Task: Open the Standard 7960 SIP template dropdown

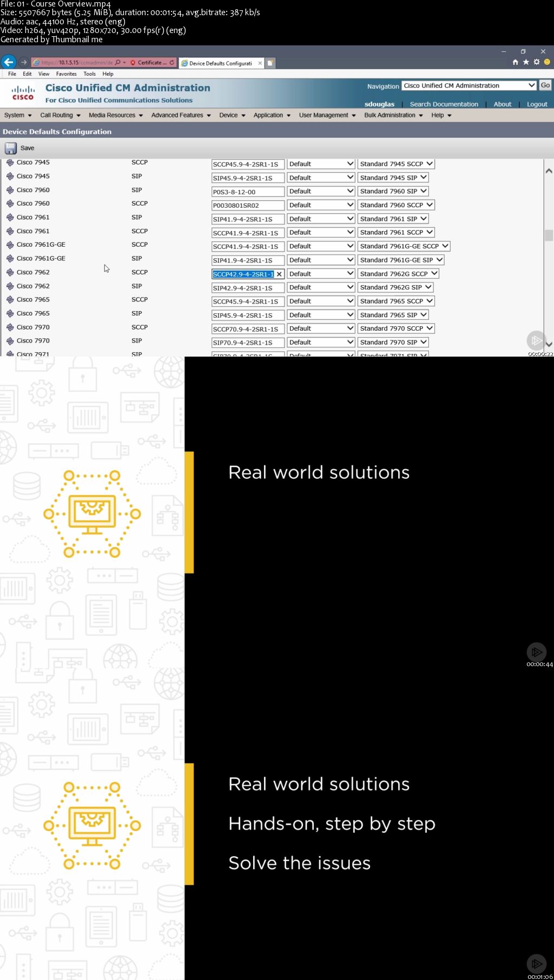Action: (393, 191)
